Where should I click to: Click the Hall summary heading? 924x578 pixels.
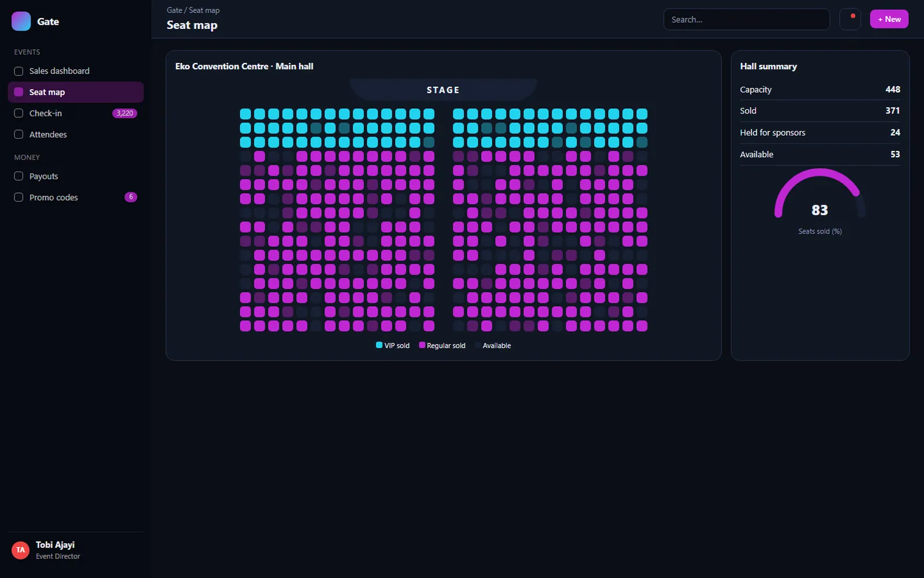[769, 66]
